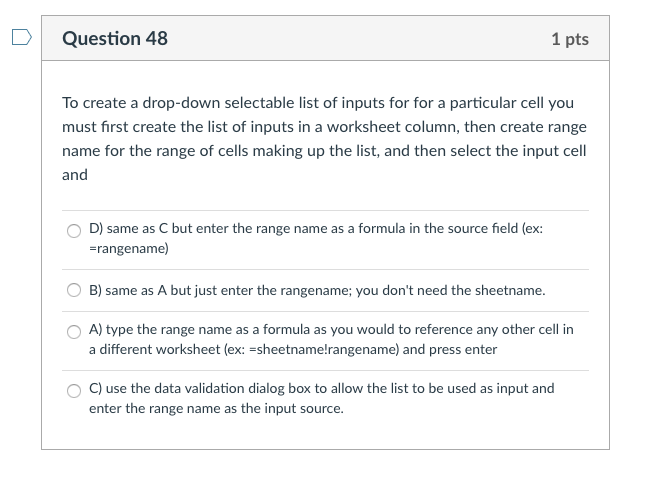Click 'enter the range name as the input source' line
Viewport: 649px width, 477px height.
[216, 409]
